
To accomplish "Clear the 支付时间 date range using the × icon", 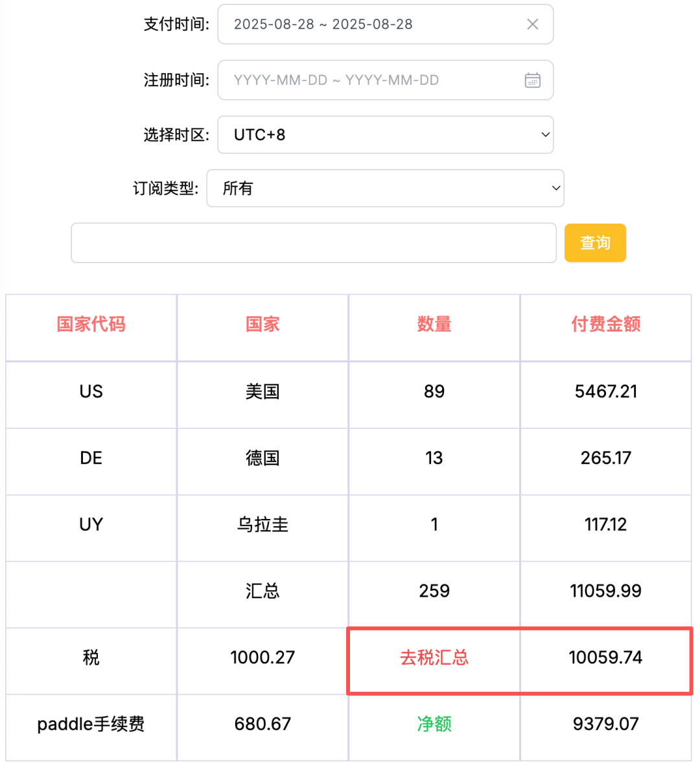I will [533, 24].
